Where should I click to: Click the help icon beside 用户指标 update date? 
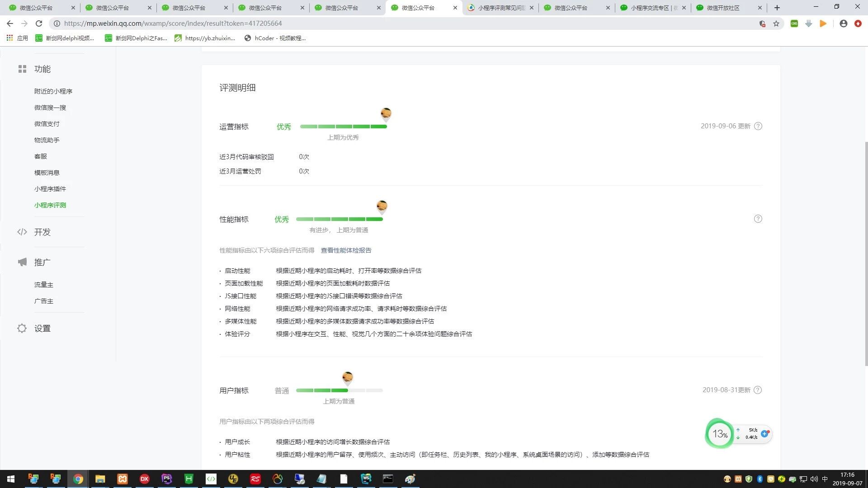coord(758,390)
